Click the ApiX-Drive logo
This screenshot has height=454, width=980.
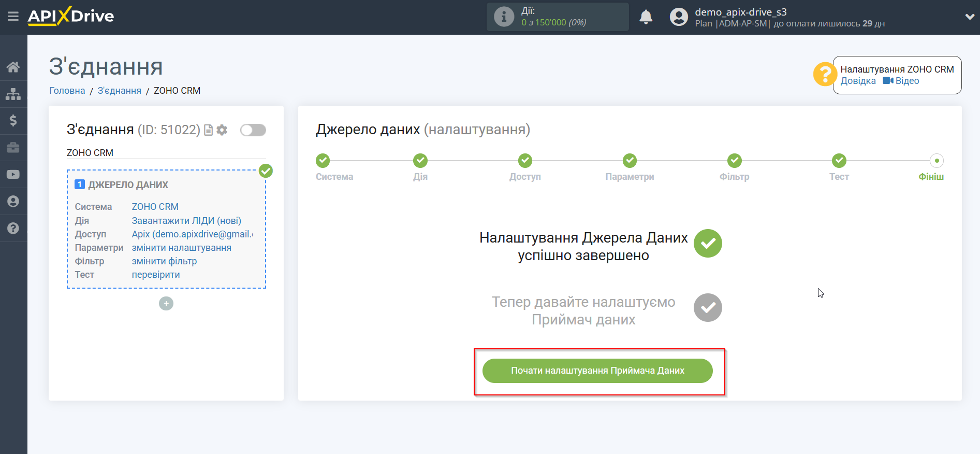click(x=71, y=16)
